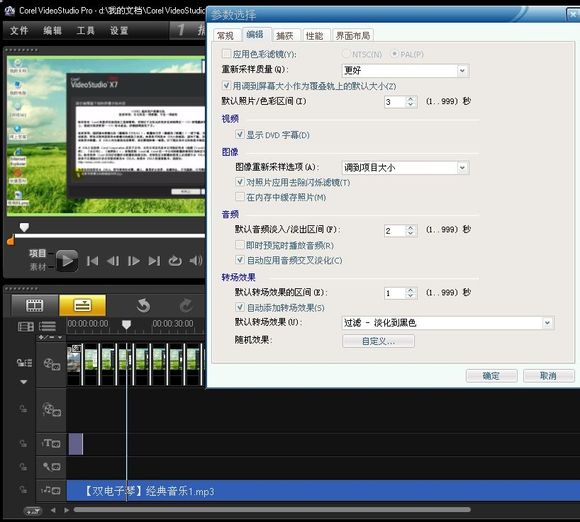Screen dimensions: 580x522
Task: Switch to the 编辑 tab
Action: (255, 34)
